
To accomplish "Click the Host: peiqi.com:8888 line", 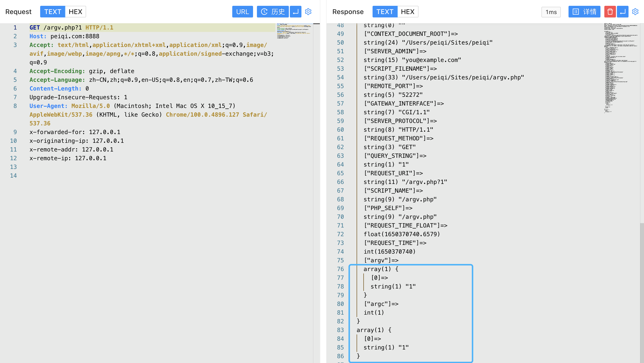I will point(65,36).
